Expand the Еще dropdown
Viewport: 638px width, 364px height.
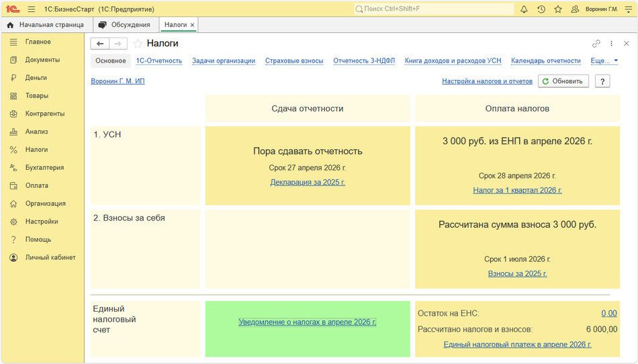604,60
